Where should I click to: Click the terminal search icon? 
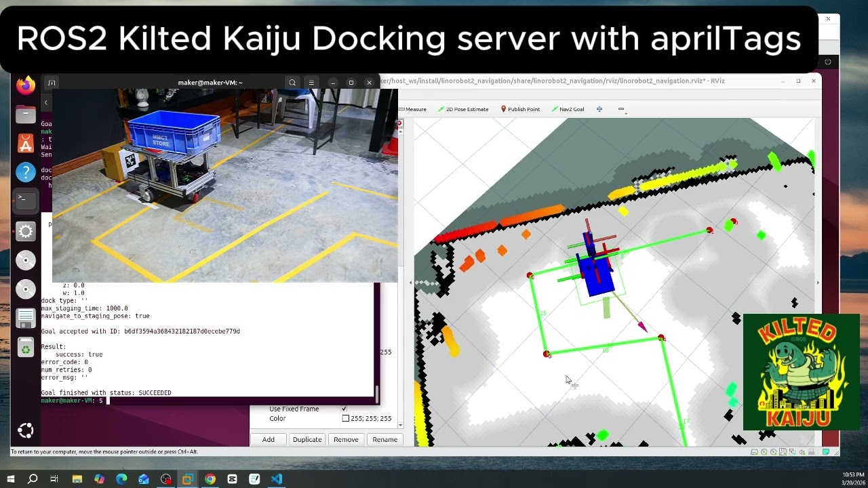coord(292,83)
